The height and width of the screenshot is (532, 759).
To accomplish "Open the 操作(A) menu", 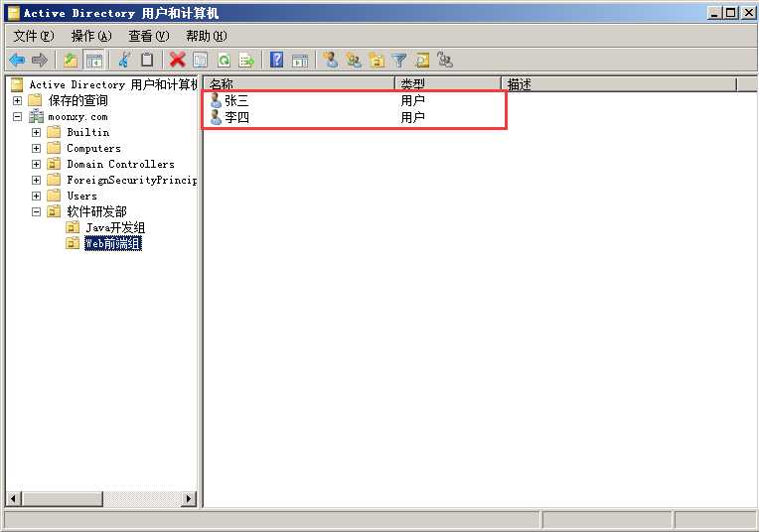I will click(91, 36).
